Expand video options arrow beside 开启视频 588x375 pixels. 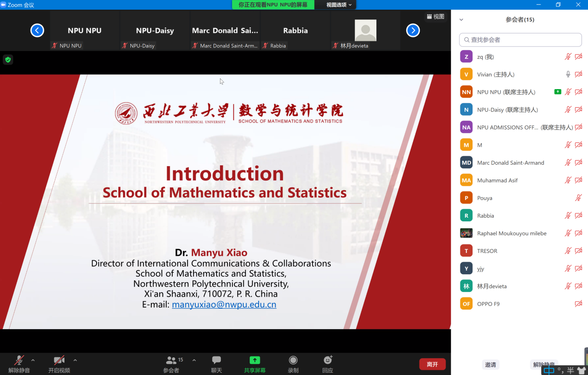click(x=75, y=360)
